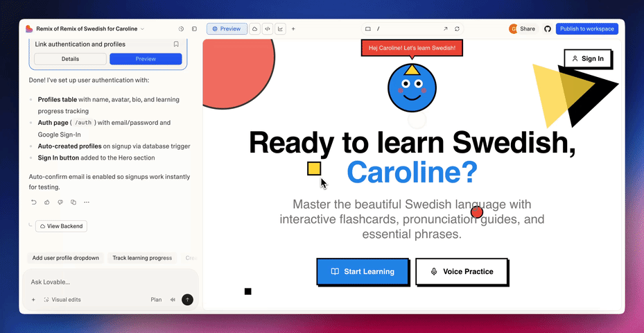The width and height of the screenshot is (644, 333).
Task: Bookmark the Link authentication card
Action: click(x=176, y=44)
